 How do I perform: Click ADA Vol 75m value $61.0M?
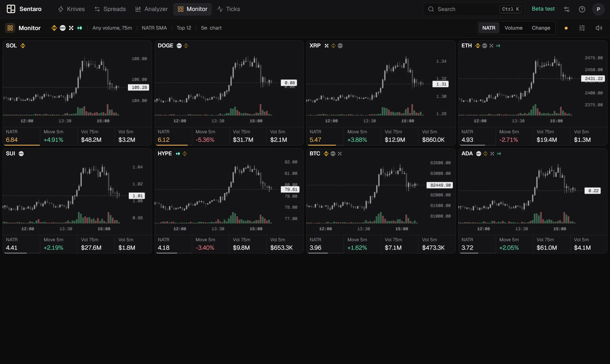pyautogui.click(x=546, y=247)
